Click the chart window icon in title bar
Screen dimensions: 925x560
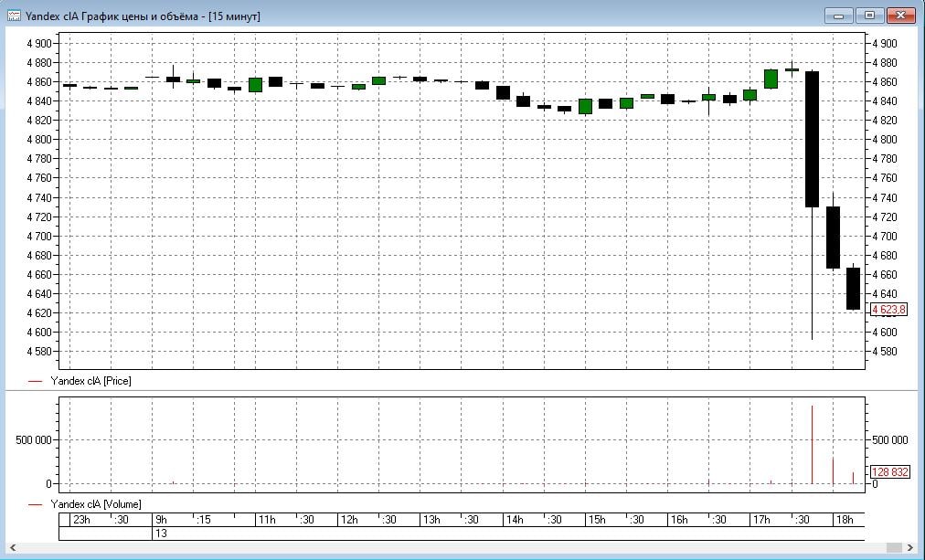pos(14,16)
